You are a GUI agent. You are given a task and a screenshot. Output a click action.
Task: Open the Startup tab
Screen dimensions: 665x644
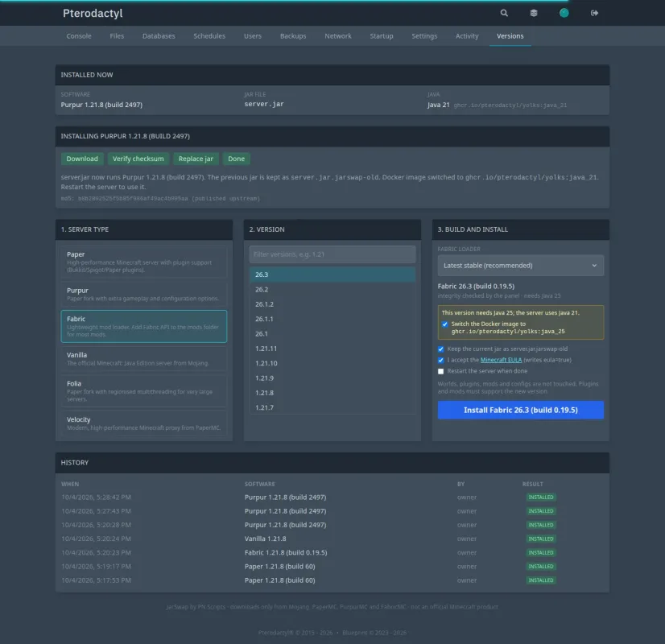coord(382,36)
